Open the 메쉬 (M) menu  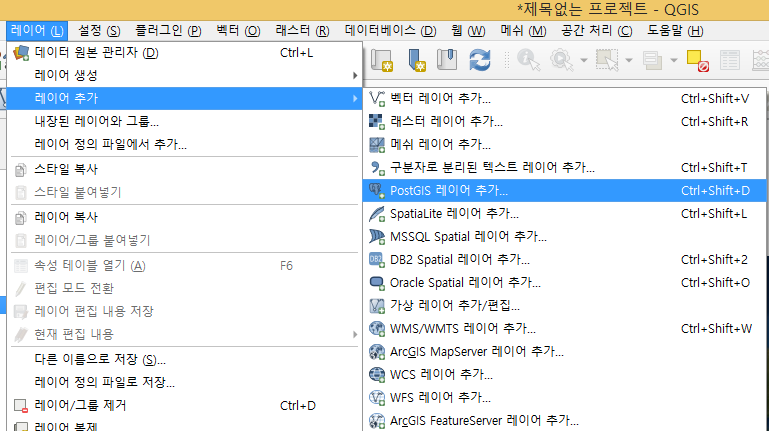(523, 31)
